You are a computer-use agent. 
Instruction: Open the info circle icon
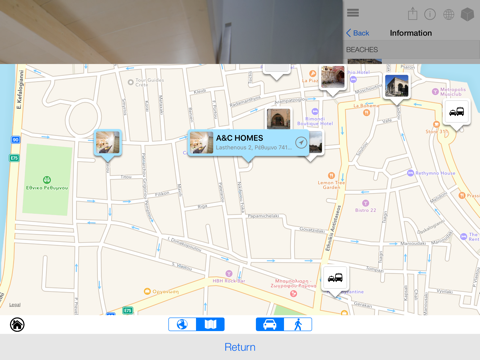[x=430, y=14]
